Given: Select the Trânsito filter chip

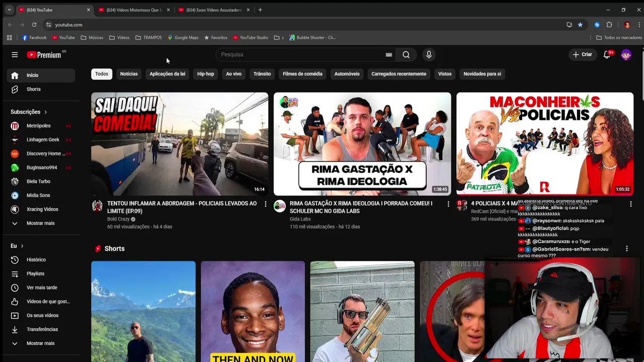Looking at the screenshot, I should pos(262,74).
